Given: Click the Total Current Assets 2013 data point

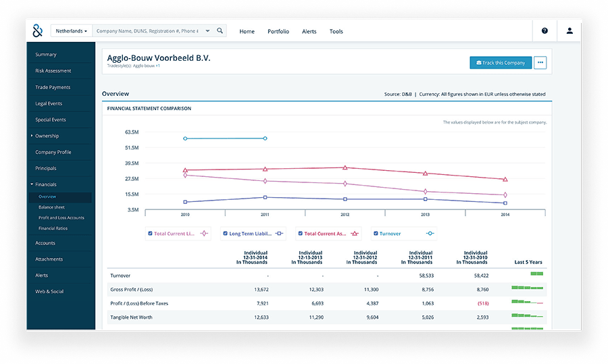Looking at the screenshot, I should tap(426, 174).
